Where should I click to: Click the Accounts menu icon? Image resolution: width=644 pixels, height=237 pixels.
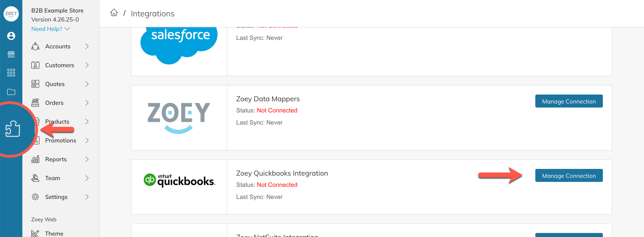tap(35, 46)
